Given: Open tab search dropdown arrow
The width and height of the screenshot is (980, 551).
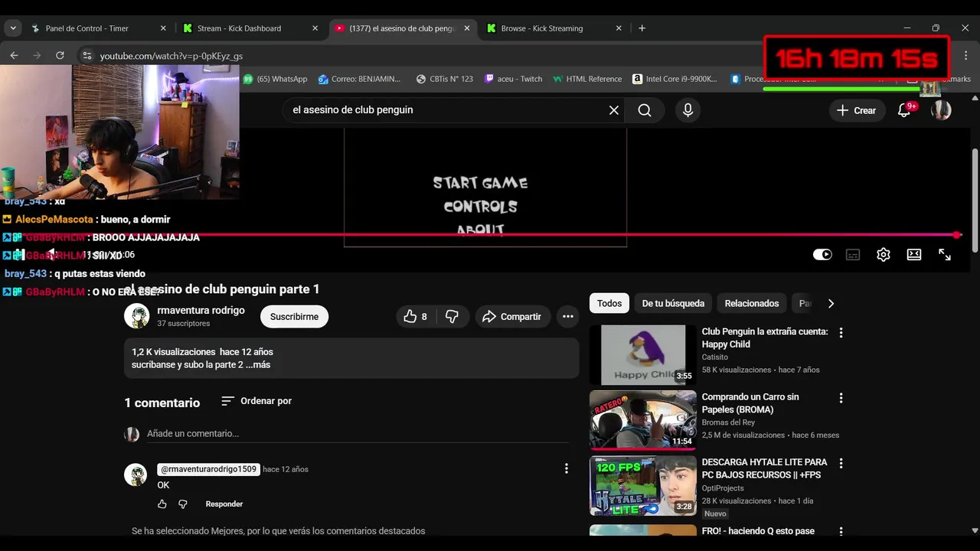Looking at the screenshot, I should click(13, 28).
